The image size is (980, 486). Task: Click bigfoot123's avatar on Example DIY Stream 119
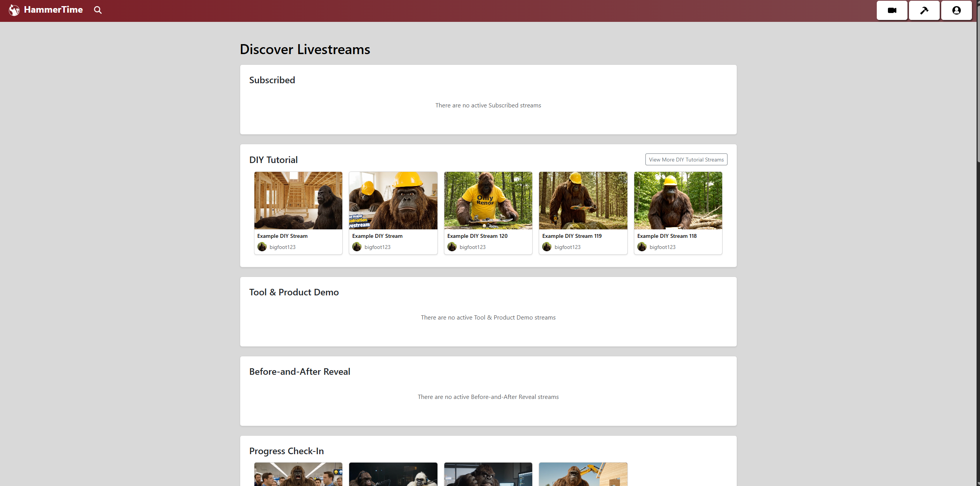pos(546,247)
